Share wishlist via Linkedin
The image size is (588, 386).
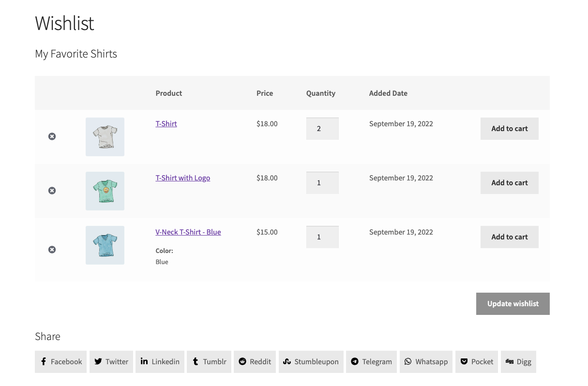[160, 362]
